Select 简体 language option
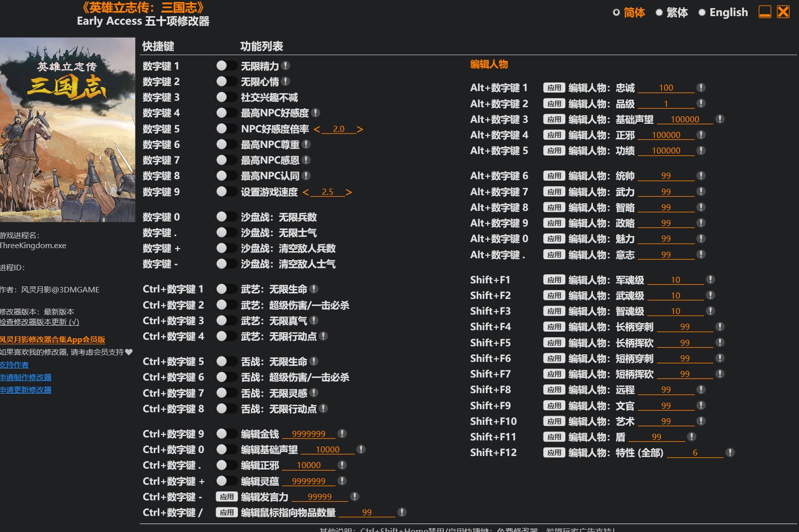 (629, 13)
